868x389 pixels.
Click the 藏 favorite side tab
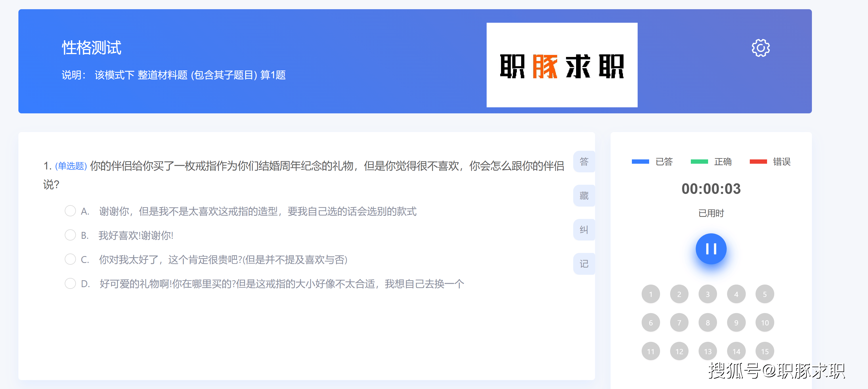[584, 196]
